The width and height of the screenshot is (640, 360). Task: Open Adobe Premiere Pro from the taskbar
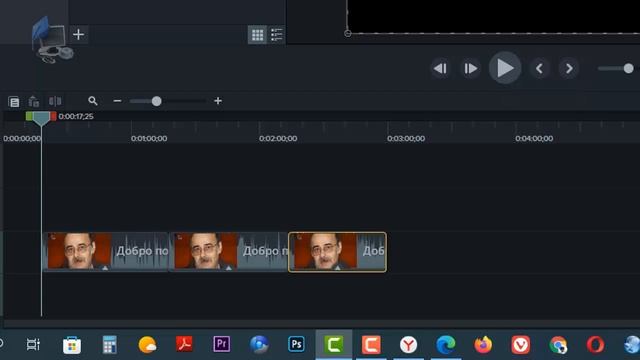click(x=222, y=344)
